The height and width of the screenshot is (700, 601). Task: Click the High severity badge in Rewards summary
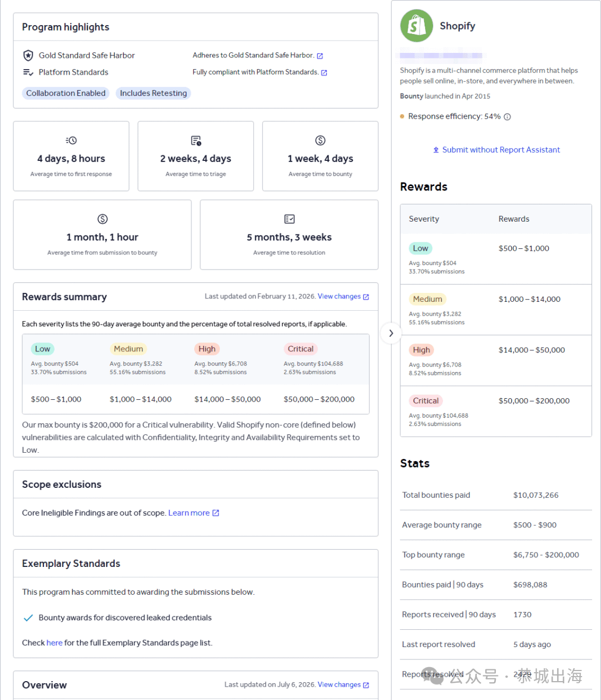tap(207, 349)
